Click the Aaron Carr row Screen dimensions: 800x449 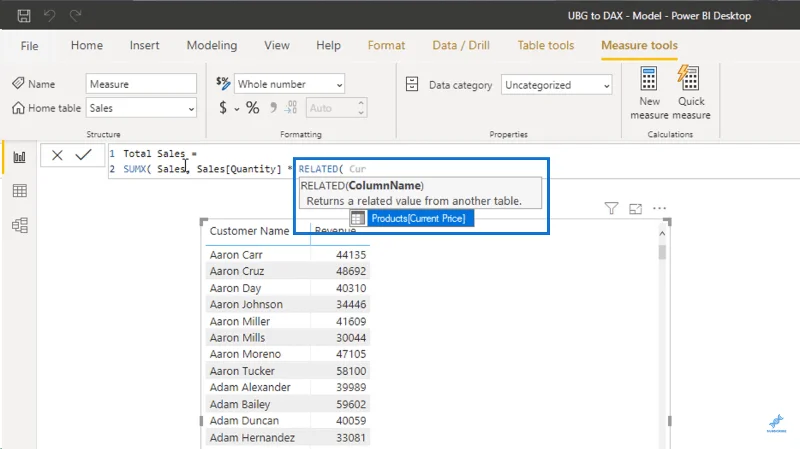[x=288, y=255]
